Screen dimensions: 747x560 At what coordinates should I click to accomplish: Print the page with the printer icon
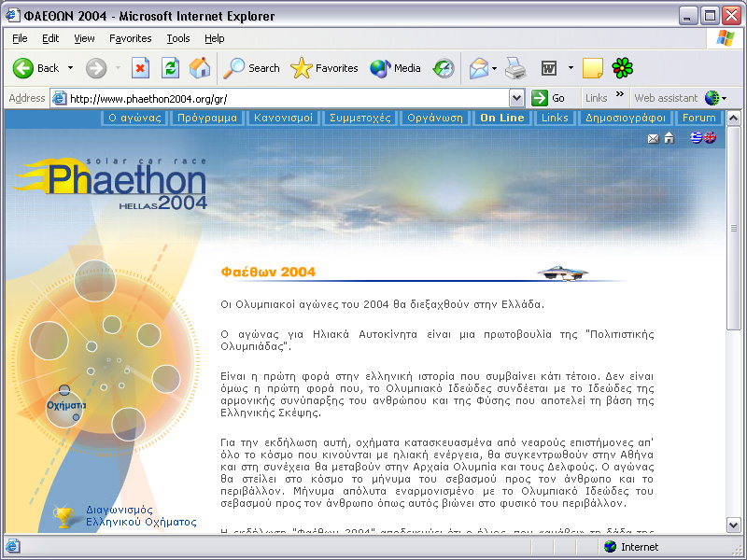(x=515, y=68)
